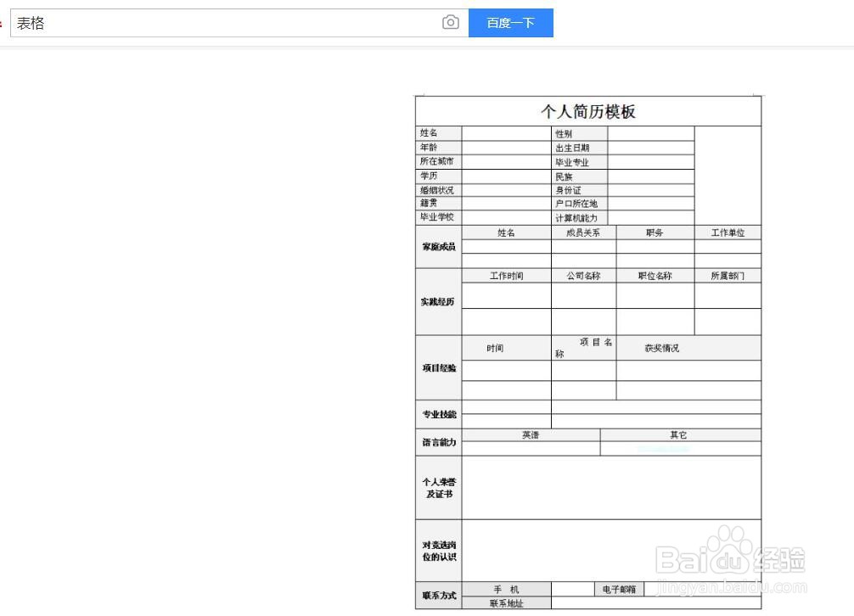Click the 其它 language column header

point(678,434)
